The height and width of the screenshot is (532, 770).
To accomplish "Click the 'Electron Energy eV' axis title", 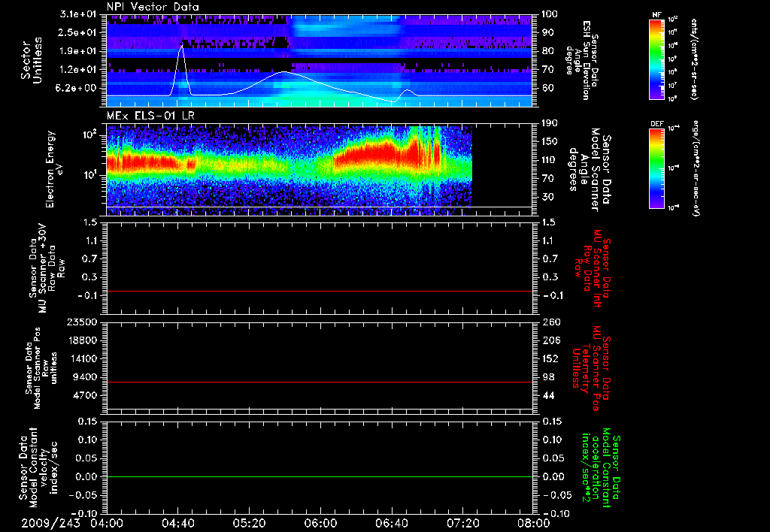I will click(56, 169).
